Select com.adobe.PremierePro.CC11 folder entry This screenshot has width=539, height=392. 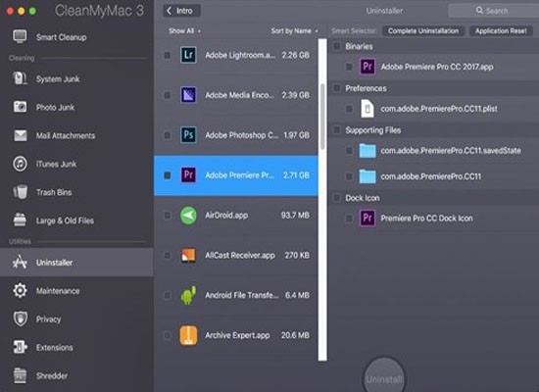(x=434, y=176)
